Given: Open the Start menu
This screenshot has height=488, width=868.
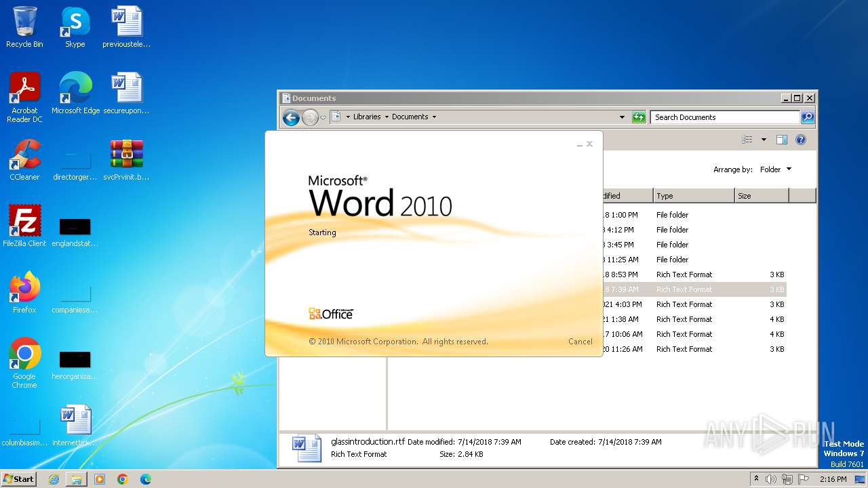Looking at the screenshot, I should [x=19, y=479].
